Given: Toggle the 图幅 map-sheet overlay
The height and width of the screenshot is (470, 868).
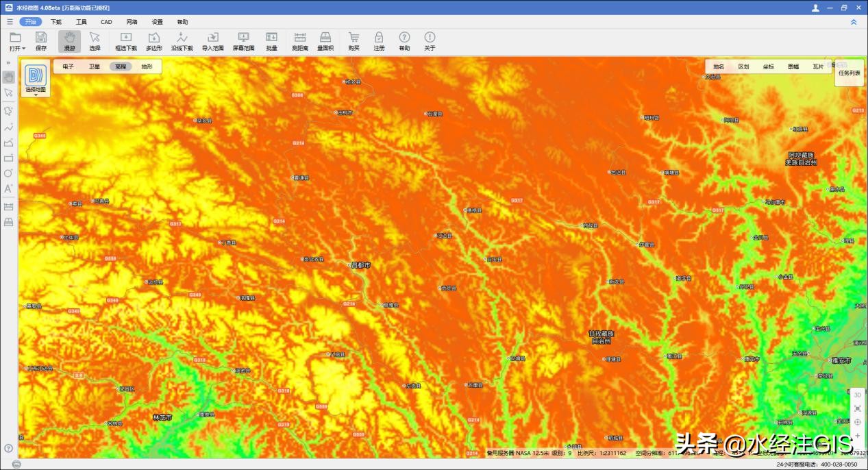Looking at the screenshot, I should 793,66.
